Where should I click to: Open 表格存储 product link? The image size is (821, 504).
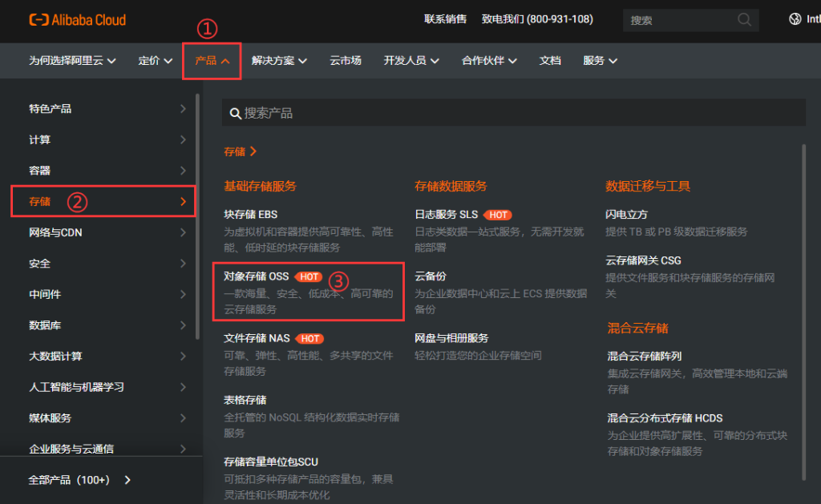(x=245, y=400)
